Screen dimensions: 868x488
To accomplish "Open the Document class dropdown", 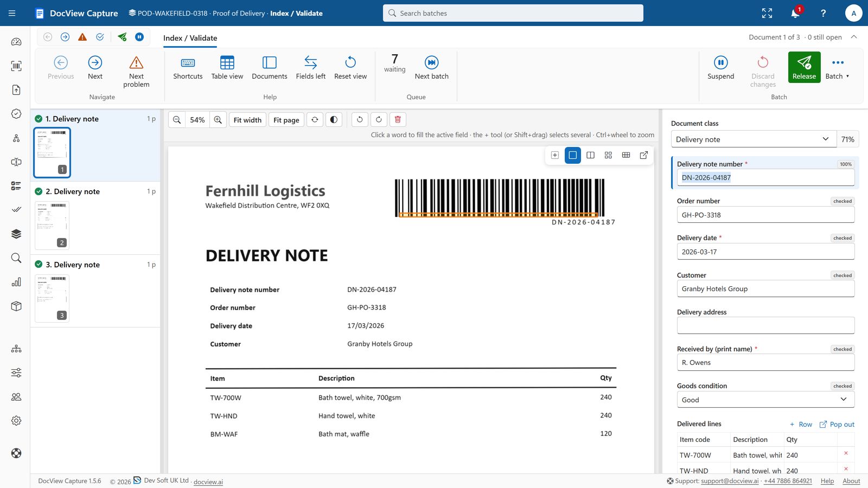I will [x=754, y=139].
